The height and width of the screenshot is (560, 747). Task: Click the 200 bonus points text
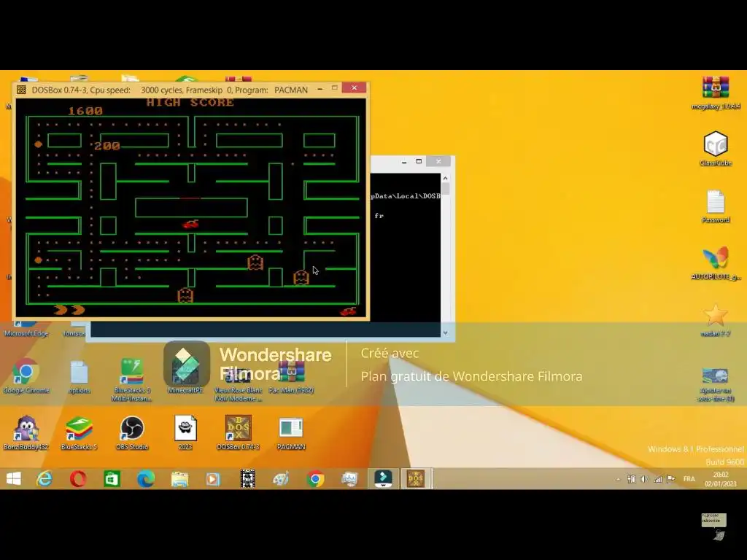[x=107, y=146]
